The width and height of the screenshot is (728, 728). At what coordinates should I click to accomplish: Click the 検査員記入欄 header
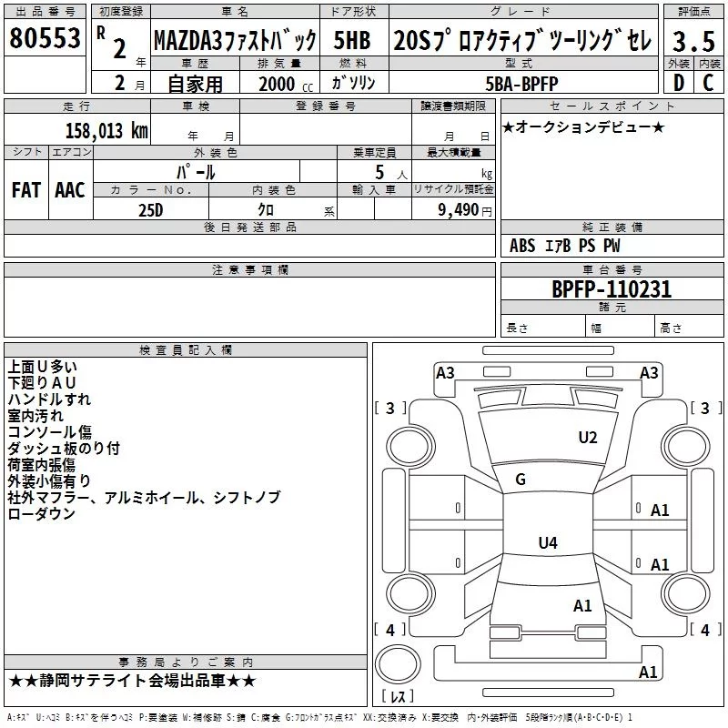coord(186,350)
